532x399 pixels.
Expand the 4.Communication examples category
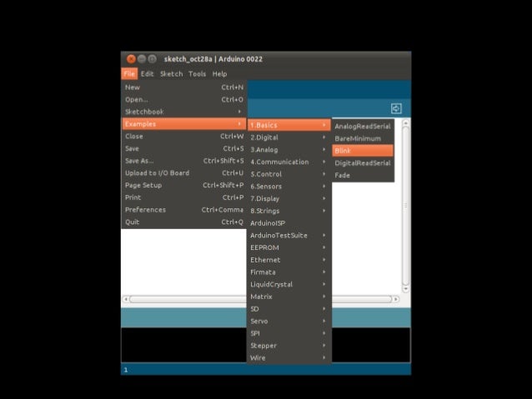point(289,162)
